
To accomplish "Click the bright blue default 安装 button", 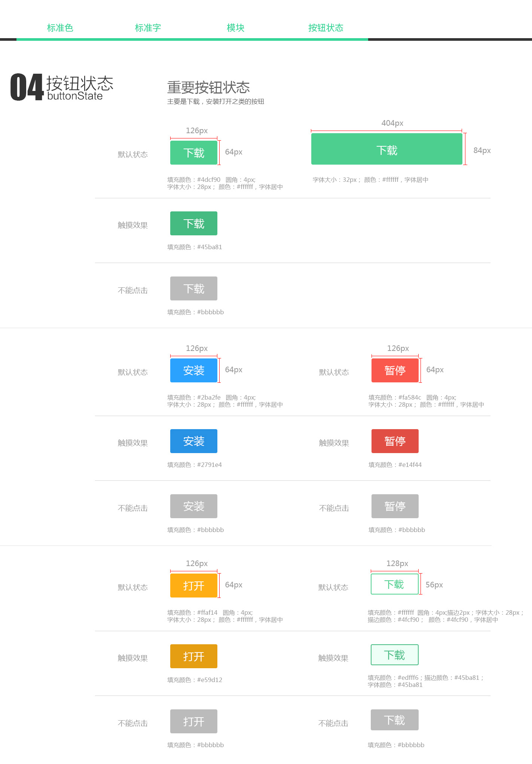I will 193,370.
